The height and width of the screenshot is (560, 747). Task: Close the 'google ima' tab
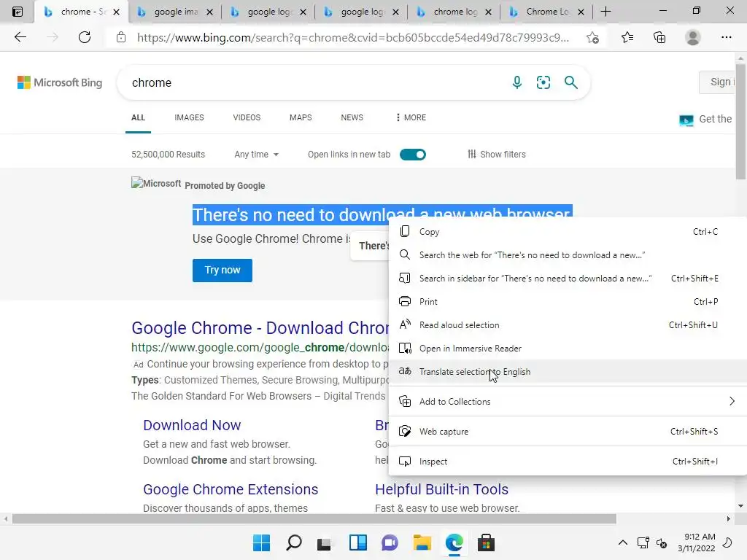[209, 12]
